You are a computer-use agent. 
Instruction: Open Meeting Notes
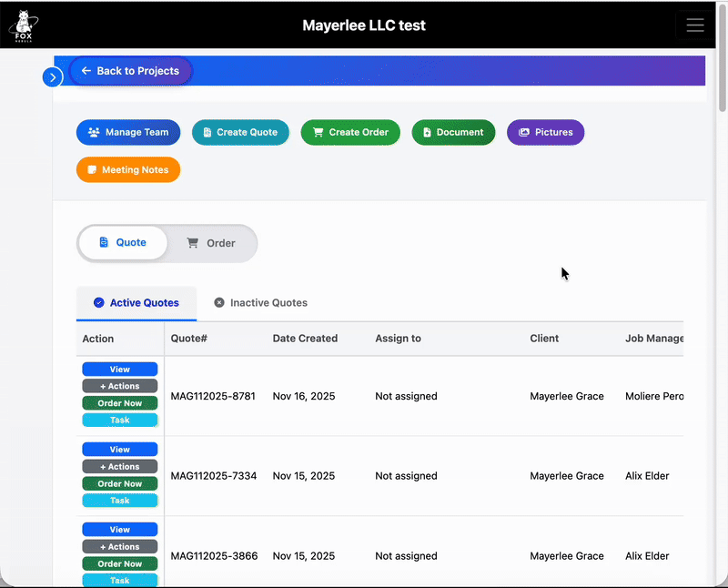(x=128, y=170)
